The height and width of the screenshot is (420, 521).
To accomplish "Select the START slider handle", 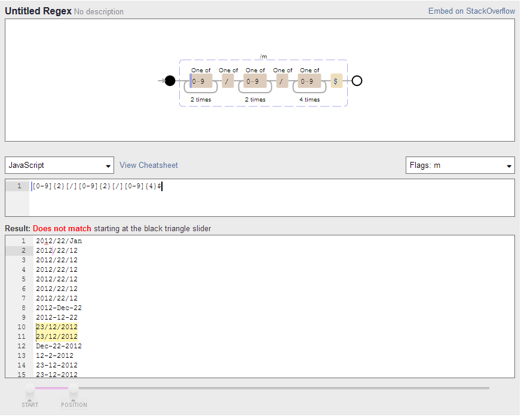I will coord(30,388).
